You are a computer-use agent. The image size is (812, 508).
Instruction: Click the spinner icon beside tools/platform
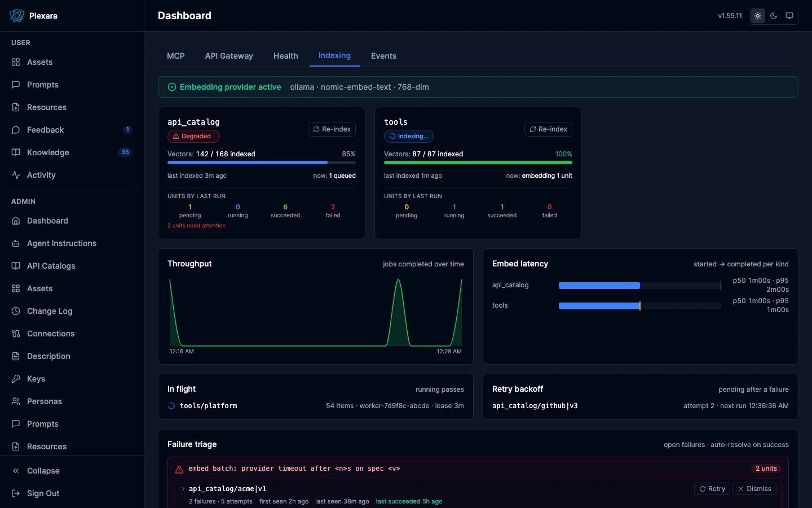coord(171,406)
